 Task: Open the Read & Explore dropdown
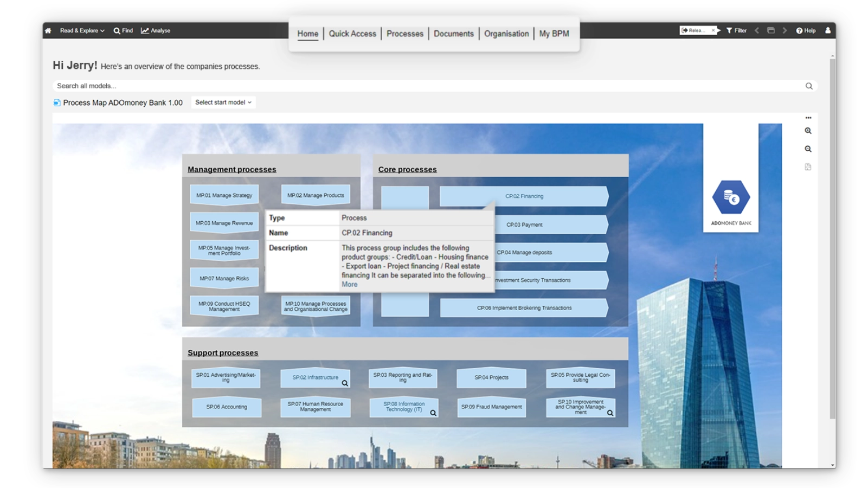pyautogui.click(x=80, y=31)
